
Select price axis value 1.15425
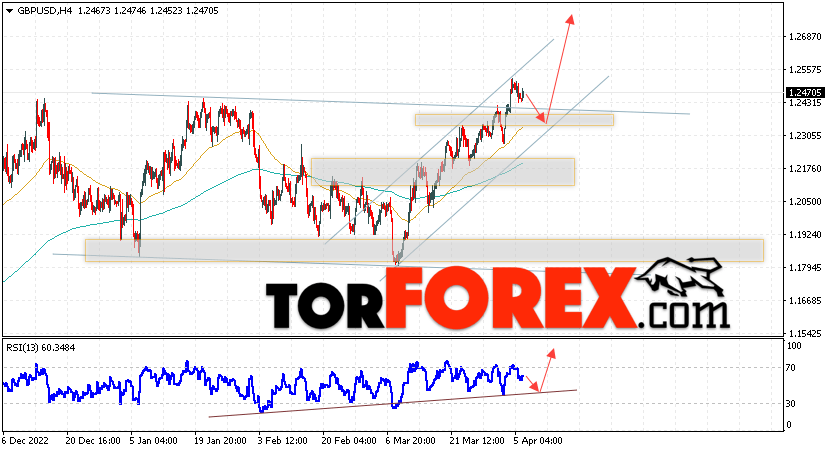point(804,334)
